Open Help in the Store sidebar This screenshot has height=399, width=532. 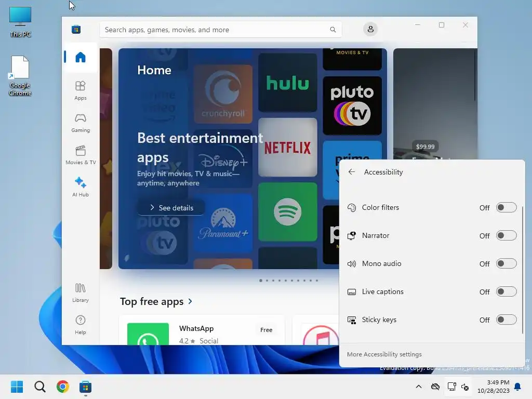[x=81, y=325]
